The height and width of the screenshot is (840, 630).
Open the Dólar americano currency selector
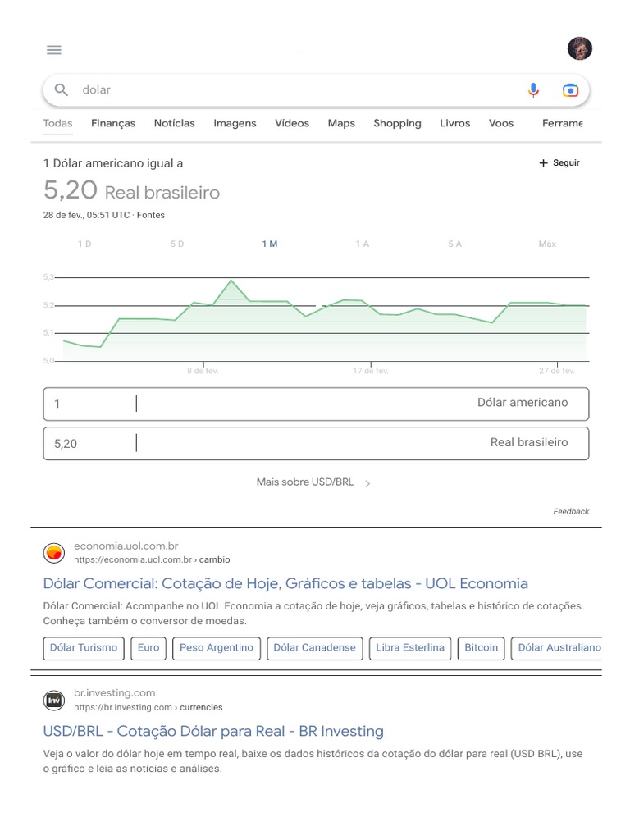[x=522, y=403]
